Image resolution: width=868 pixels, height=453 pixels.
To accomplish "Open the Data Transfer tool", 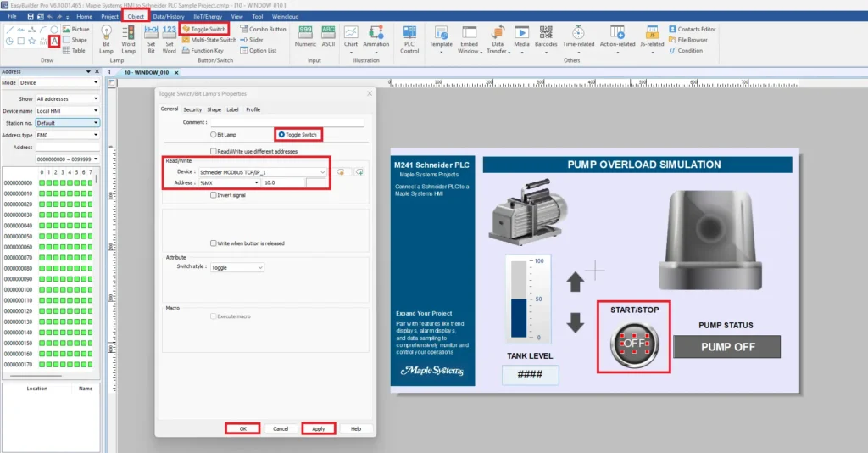I will [498, 39].
